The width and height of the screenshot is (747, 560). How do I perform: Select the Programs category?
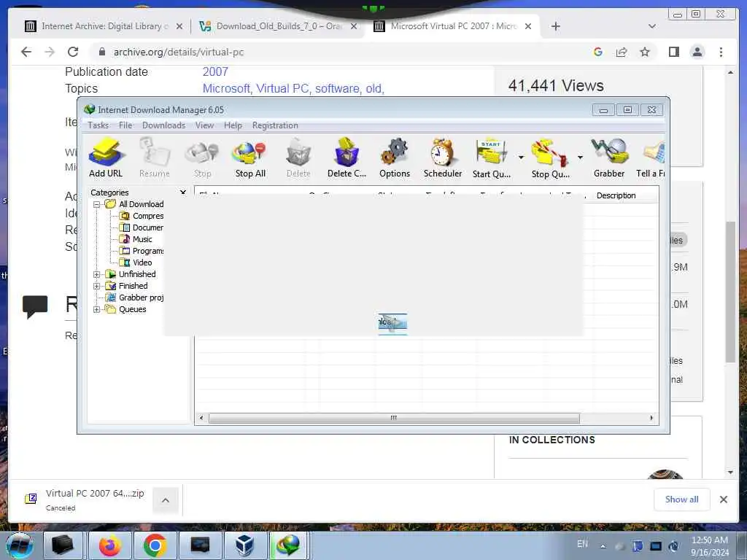click(x=142, y=251)
